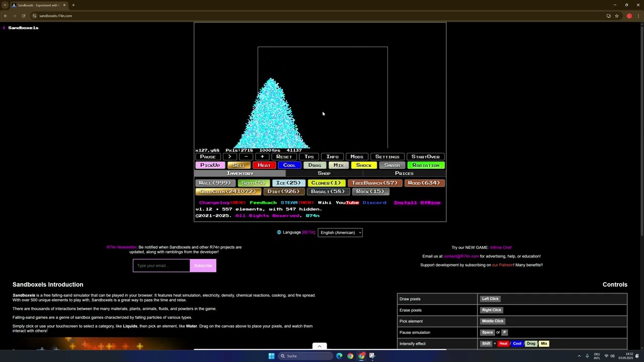Open the STEAM link
The width and height of the screenshot is (644, 362).
(x=297, y=203)
